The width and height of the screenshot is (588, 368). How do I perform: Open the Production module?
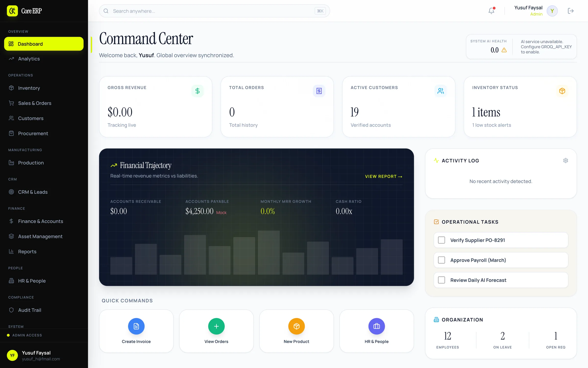click(x=44, y=163)
